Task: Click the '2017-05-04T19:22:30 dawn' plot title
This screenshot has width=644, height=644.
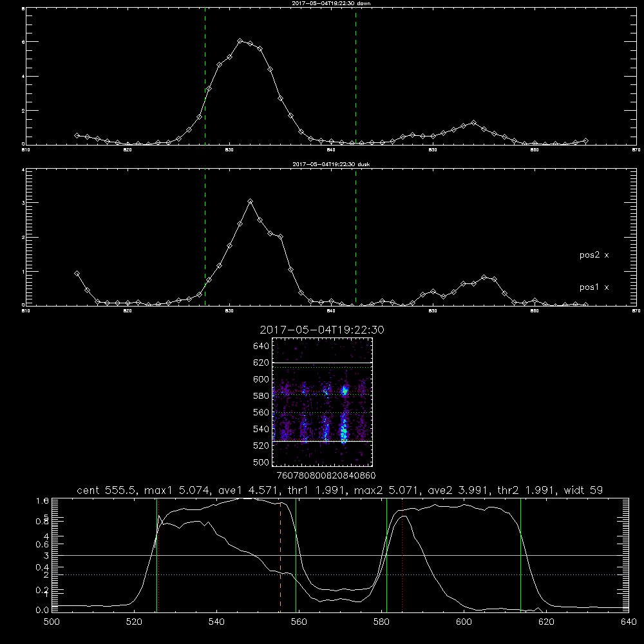Action: pyautogui.click(x=331, y=3)
